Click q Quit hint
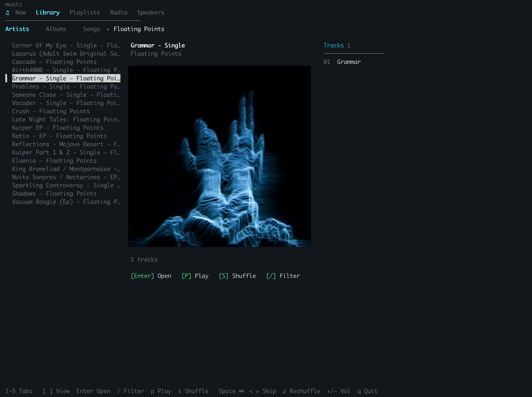 click(367, 391)
